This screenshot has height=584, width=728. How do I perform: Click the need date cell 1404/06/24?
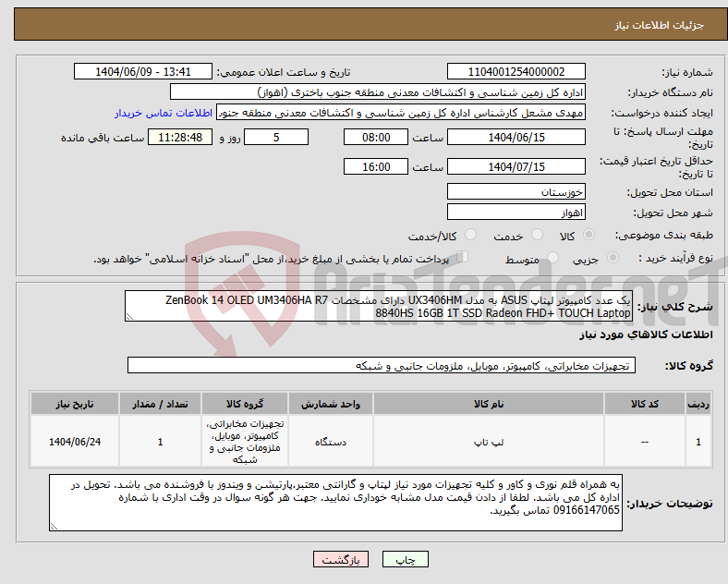pos(75,442)
